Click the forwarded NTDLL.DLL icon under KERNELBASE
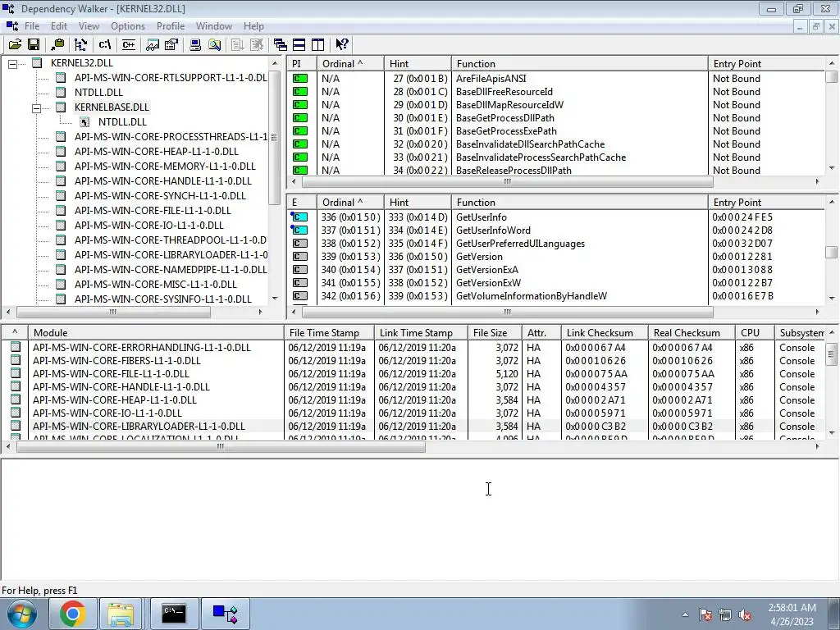840x630 pixels. (84, 122)
